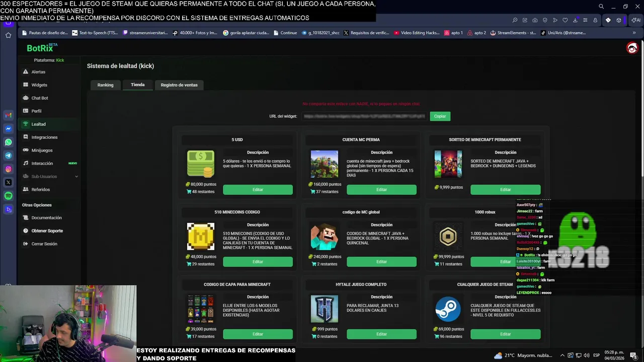Open the streameruniversitari bookmark
Image resolution: width=644 pixels, height=362 pixels.
145,33
